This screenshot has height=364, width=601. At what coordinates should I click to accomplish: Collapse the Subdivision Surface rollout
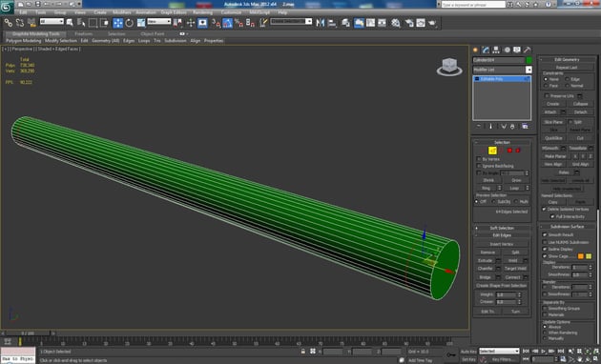click(x=567, y=227)
